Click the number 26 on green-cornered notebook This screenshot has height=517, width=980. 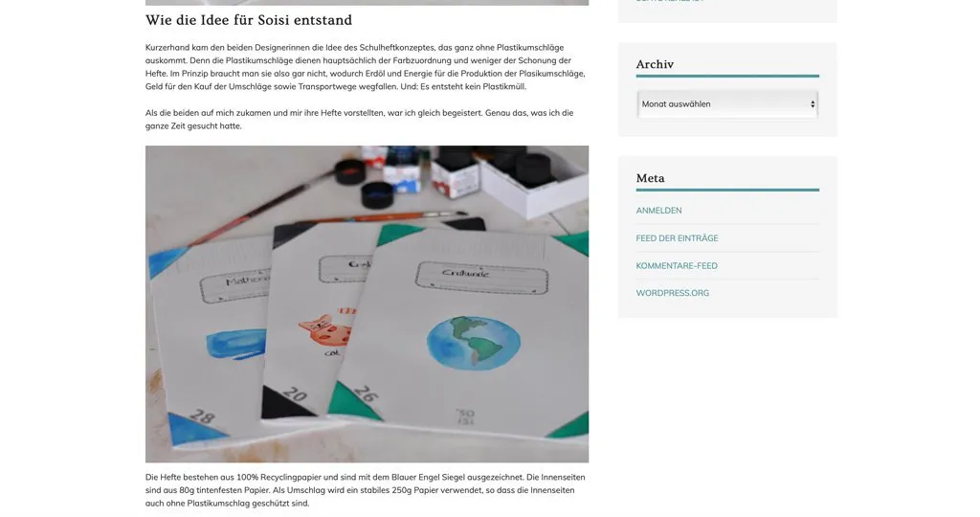point(367,395)
